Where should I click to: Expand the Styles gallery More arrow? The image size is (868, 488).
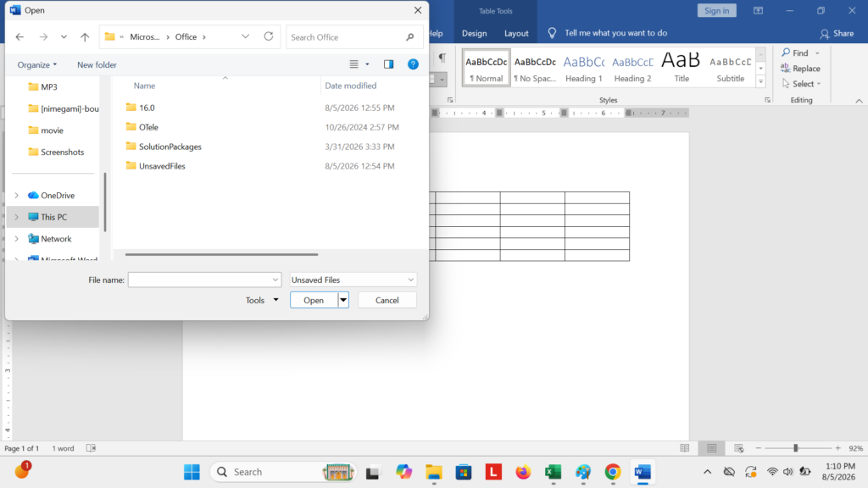point(760,81)
